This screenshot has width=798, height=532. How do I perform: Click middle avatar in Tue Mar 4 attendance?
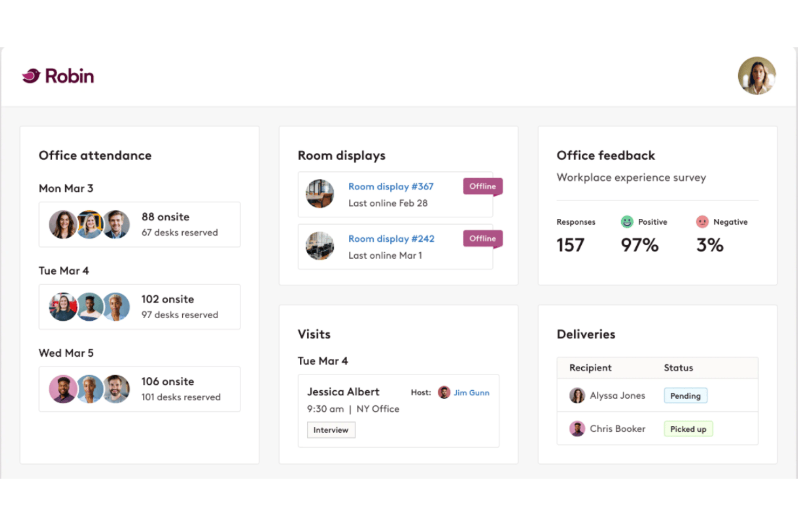point(91,307)
